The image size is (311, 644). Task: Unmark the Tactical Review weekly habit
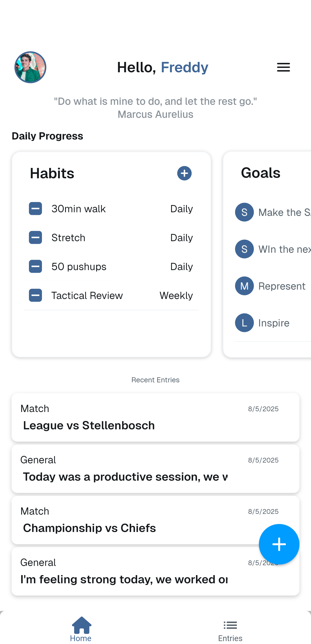[35, 295]
